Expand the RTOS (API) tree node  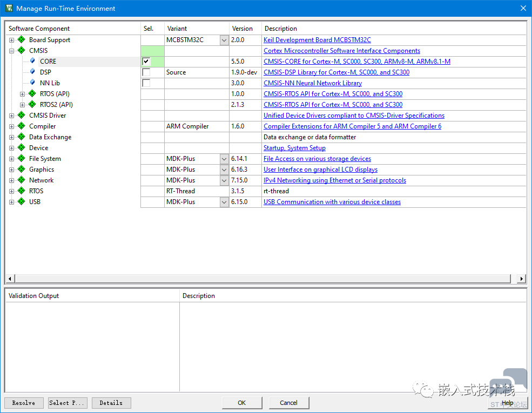click(x=22, y=94)
